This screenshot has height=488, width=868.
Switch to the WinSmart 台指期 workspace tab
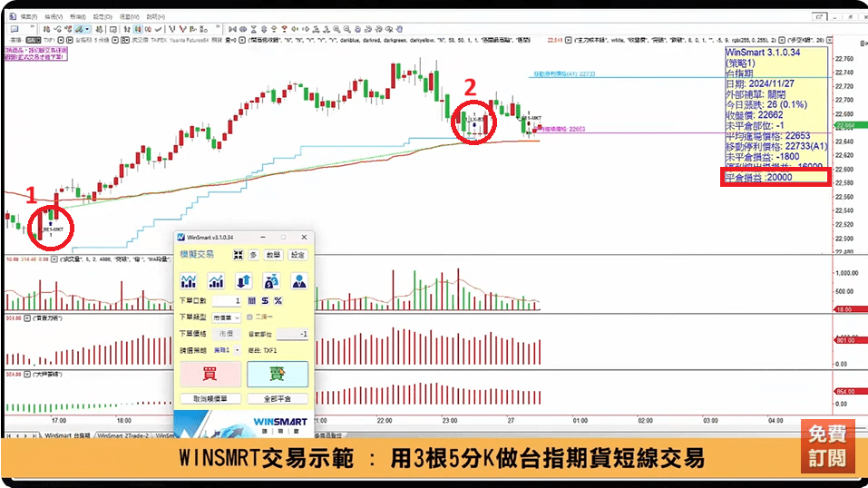[x=66, y=436]
